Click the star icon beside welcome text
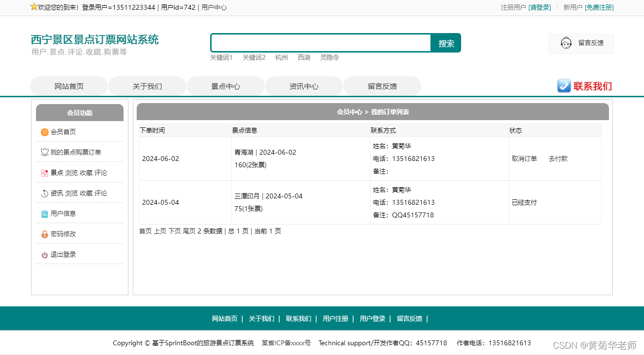The width and height of the screenshot is (644, 355). [34, 7]
